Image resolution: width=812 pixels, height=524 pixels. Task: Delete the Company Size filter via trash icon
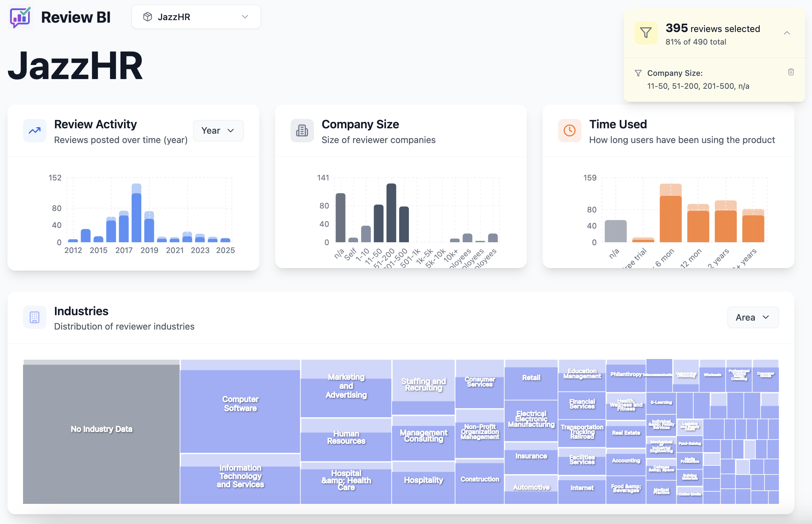(791, 72)
